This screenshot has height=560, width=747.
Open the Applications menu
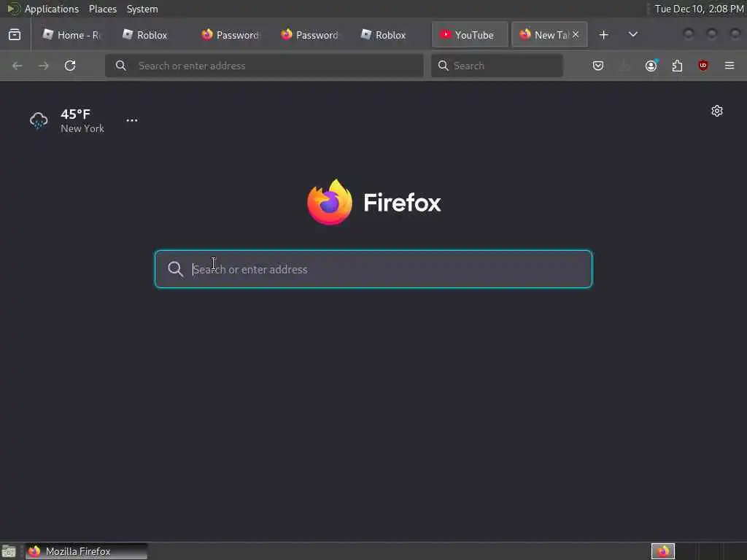tap(52, 9)
